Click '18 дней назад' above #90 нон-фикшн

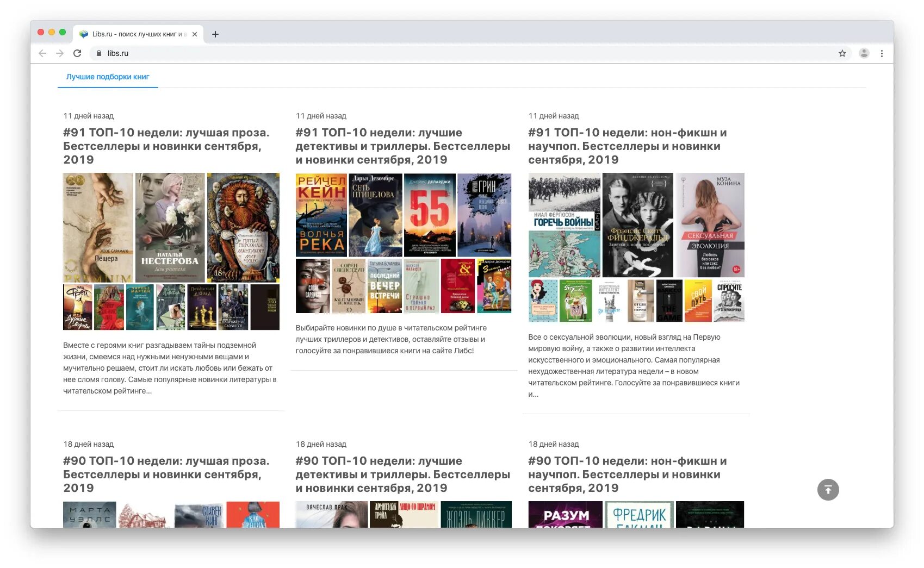[554, 444]
